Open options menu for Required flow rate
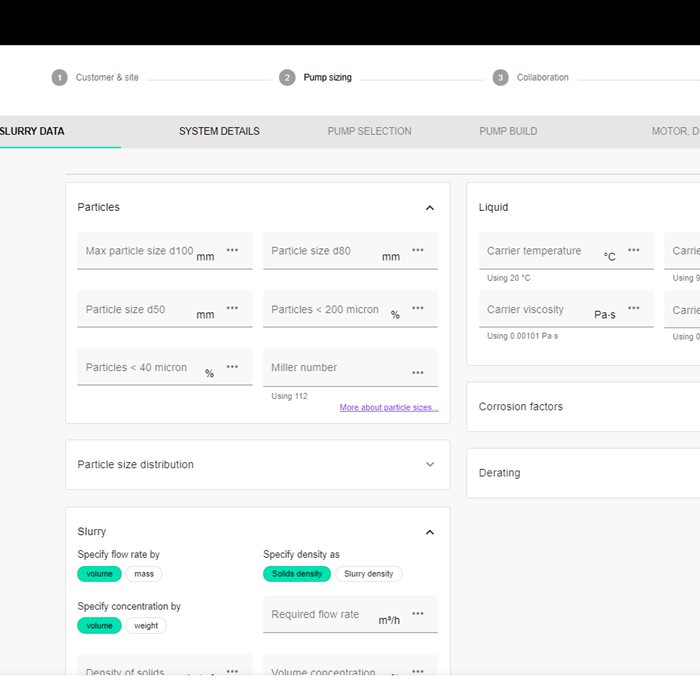Screen dimensions: 700x700 click(x=418, y=614)
